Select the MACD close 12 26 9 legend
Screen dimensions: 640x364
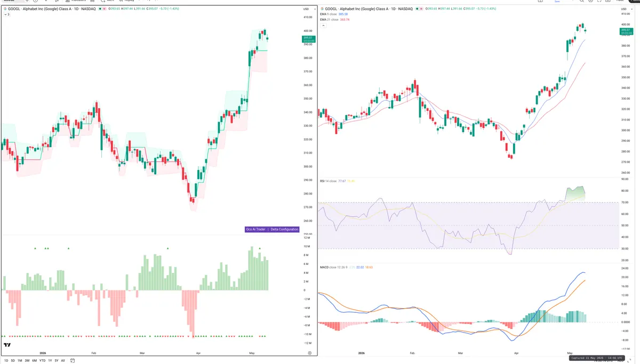coord(334,267)
